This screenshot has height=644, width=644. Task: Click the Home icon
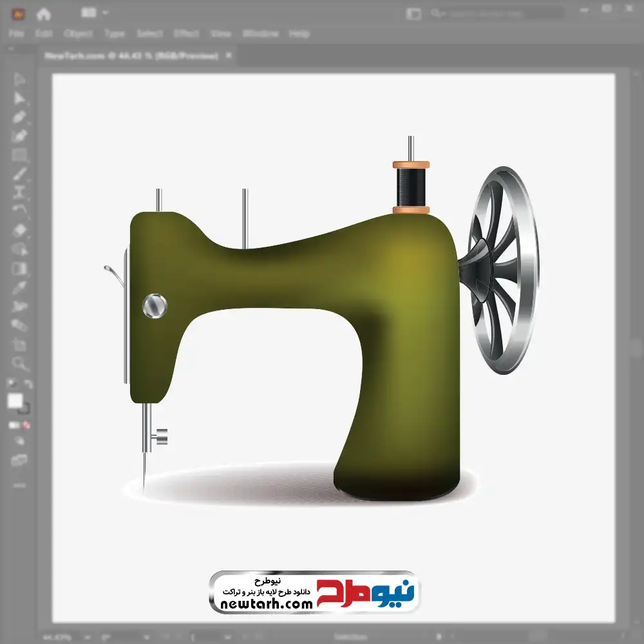click(x=44, y=14)
